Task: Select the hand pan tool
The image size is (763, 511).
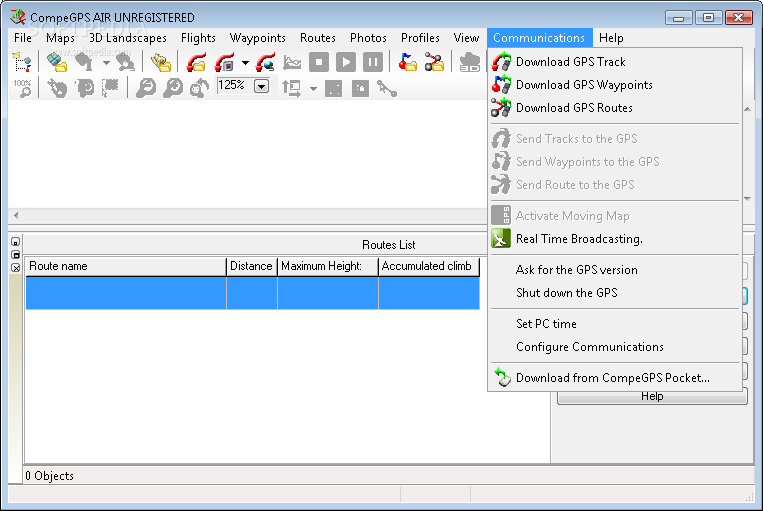Action: click(57, 88)
